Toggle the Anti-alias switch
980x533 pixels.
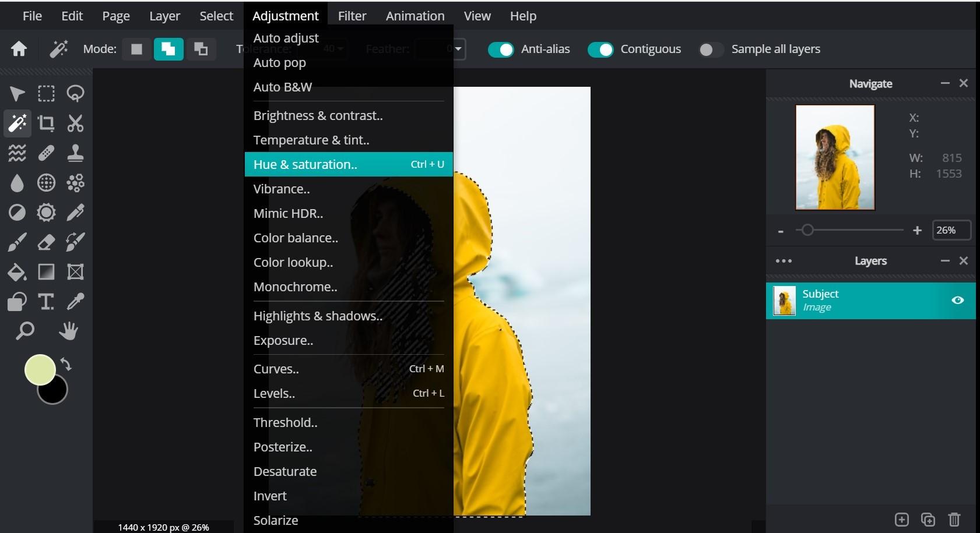tap(501, 50)
